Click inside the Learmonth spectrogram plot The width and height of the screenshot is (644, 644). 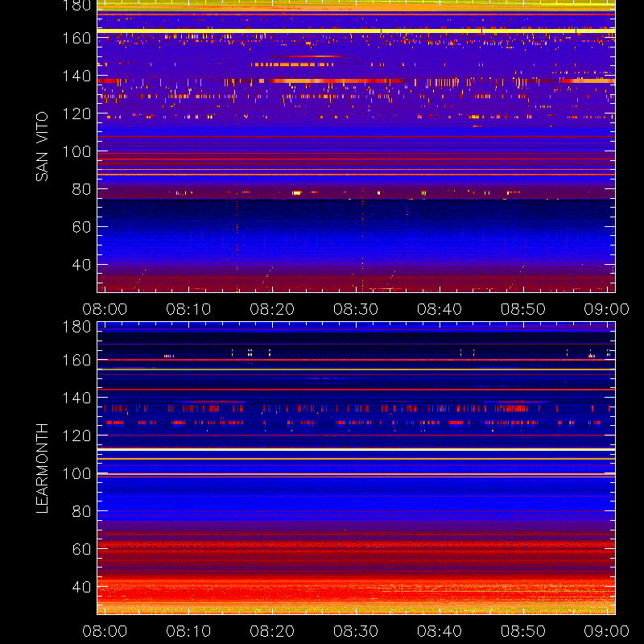356,469
